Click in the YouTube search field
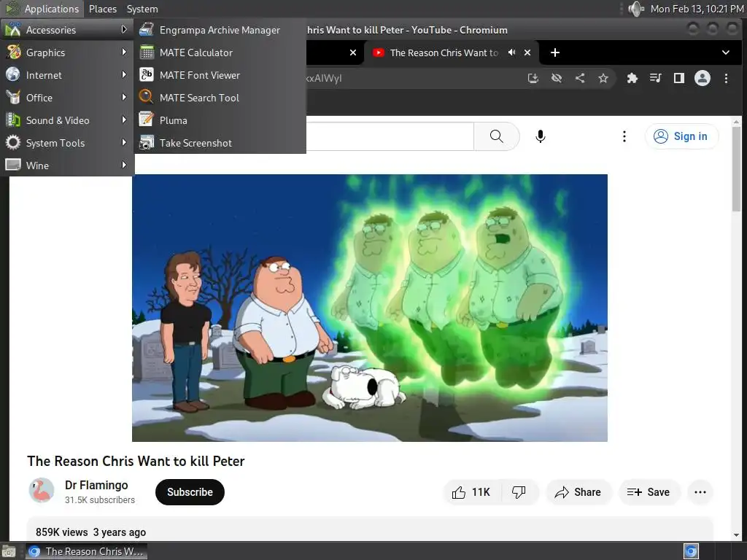 pos(390,136)
